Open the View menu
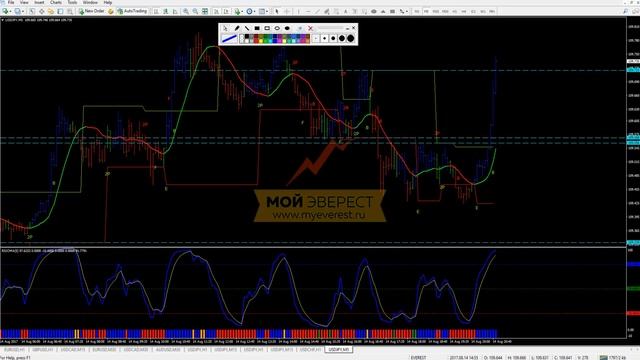Screen dimensions: 640x360 [x=24, y=2]
